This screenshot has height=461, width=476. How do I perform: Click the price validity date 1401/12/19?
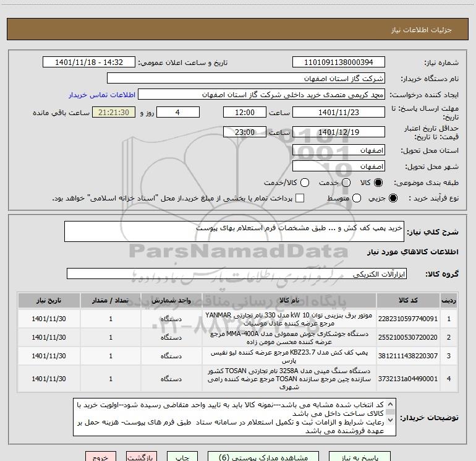tap(339, 132)
